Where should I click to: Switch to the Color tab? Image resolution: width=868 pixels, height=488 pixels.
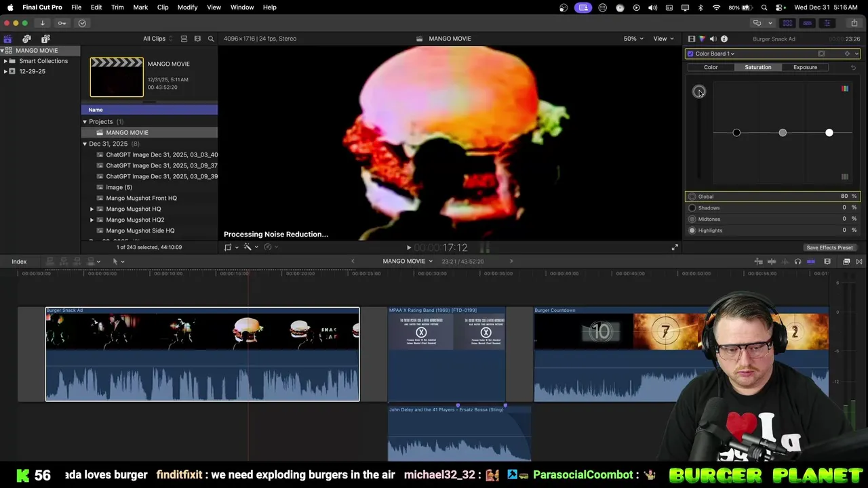(x=711, y=67)
